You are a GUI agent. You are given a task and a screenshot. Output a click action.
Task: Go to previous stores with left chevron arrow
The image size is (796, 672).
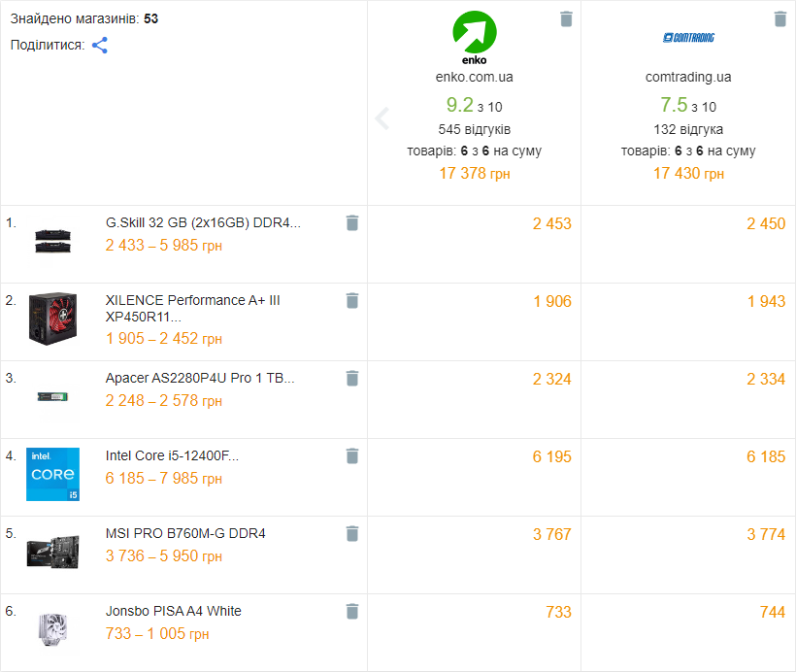point(382,118)
